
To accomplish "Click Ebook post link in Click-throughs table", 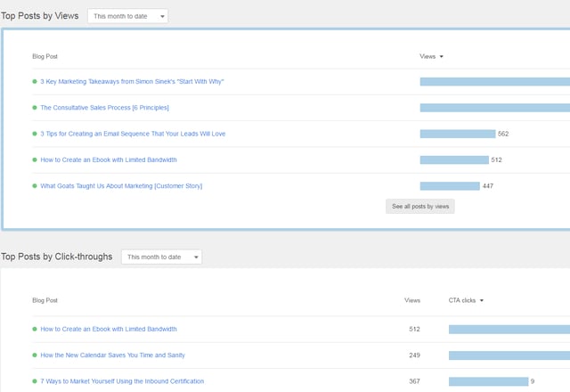I will [109, 330].
